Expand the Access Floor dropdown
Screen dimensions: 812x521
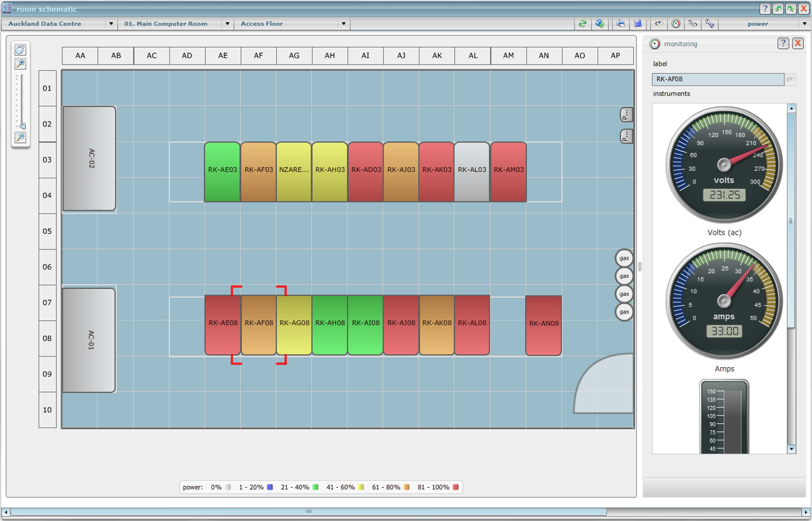click(x=343, y=24)
